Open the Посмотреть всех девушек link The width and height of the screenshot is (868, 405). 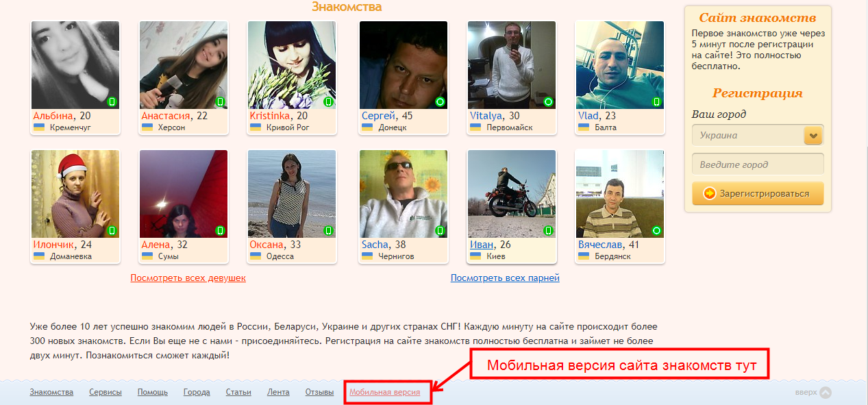click(188, 278)
